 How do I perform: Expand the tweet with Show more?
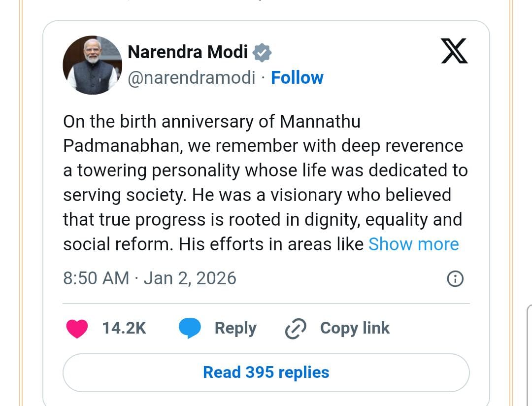coord(413,244)
